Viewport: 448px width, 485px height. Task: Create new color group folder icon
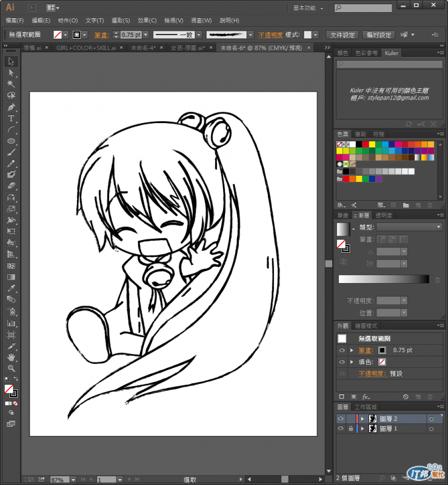(x=406, y=205)
